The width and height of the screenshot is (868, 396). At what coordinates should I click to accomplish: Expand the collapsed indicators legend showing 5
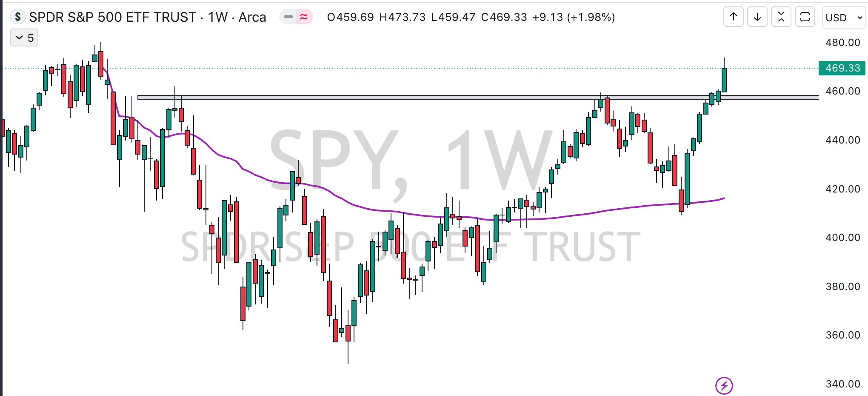pyautogui.click(x=24, y=38)
